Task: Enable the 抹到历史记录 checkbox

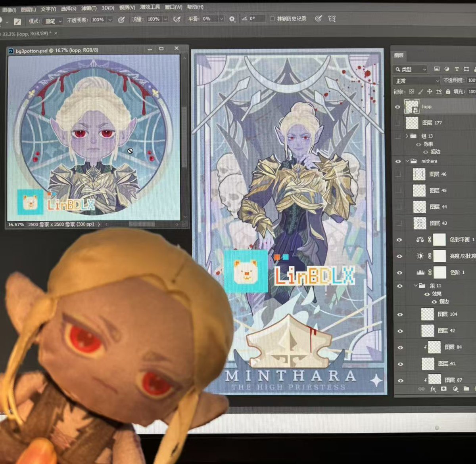Action: click(x=272, y=19)
